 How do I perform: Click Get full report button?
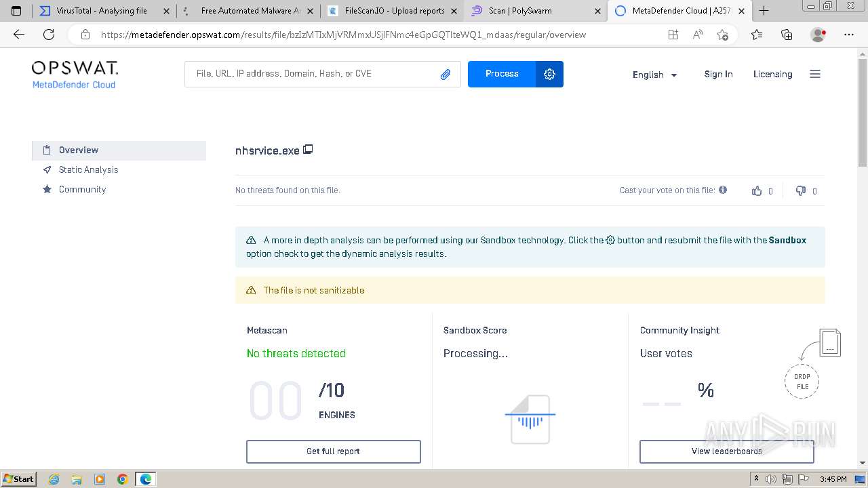tap(333, 451)
